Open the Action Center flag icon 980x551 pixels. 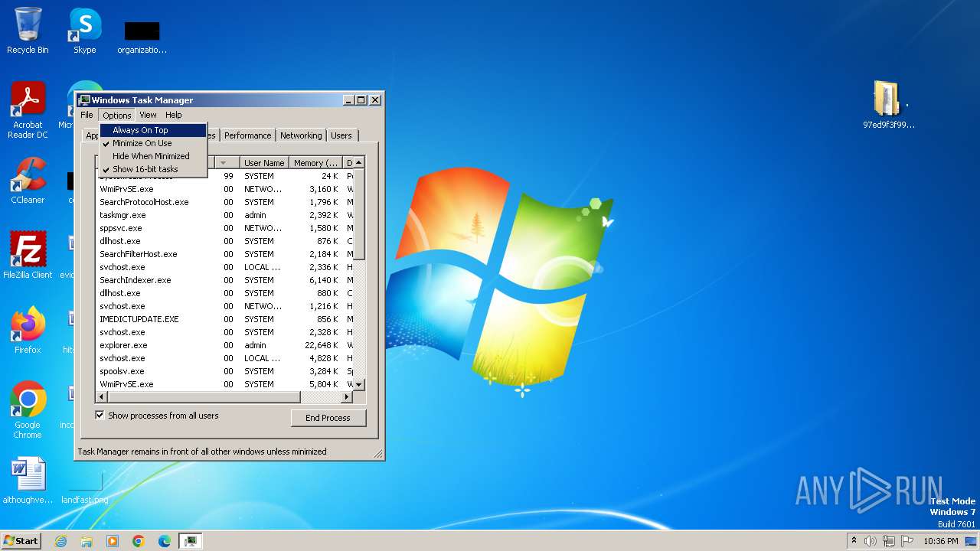pos(907,541)
